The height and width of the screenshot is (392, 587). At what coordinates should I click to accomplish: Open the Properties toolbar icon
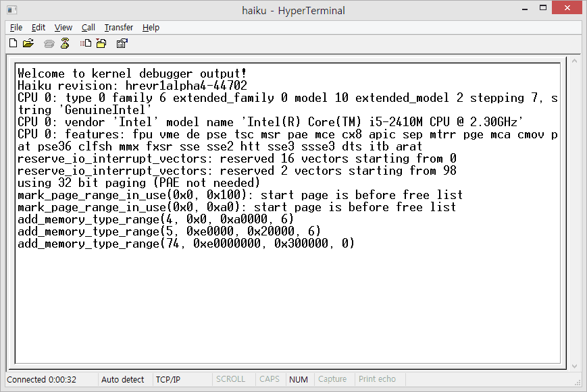pyautogui.click(x=122, y=44)
